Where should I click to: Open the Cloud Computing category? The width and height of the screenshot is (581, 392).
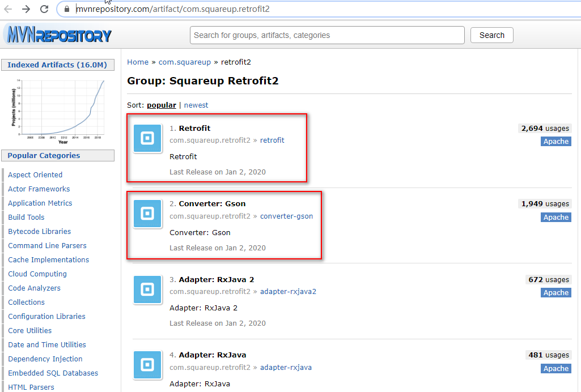[x=37, y=274]
